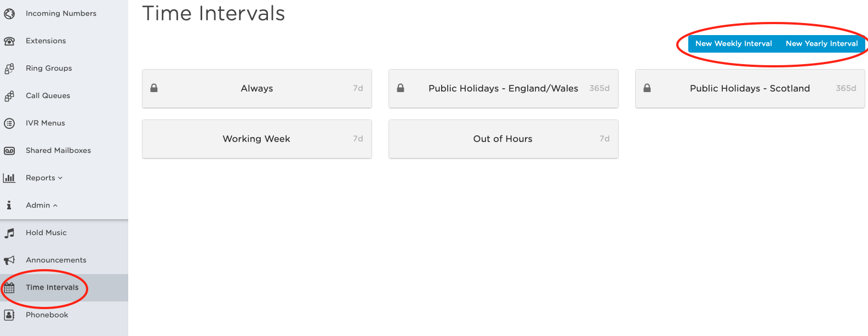Screen dimensions: 868x336
Task: Click the IVR Menus list icon
Action: (9, 123)
